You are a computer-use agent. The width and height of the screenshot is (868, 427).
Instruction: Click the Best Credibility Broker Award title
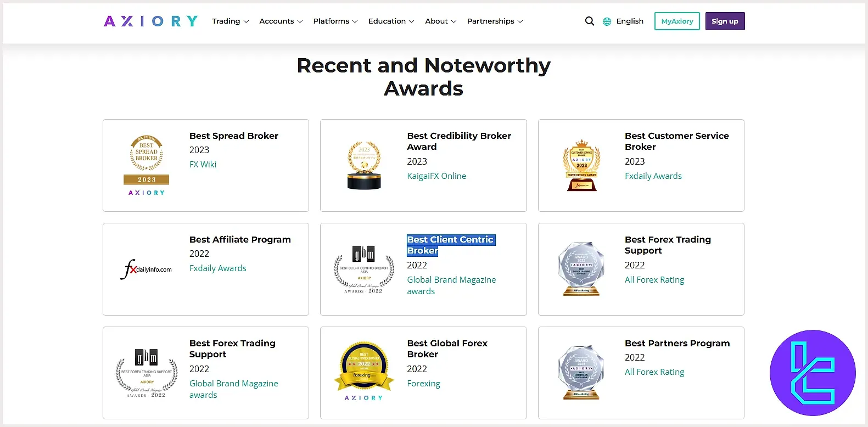click(x=459, y=141)
